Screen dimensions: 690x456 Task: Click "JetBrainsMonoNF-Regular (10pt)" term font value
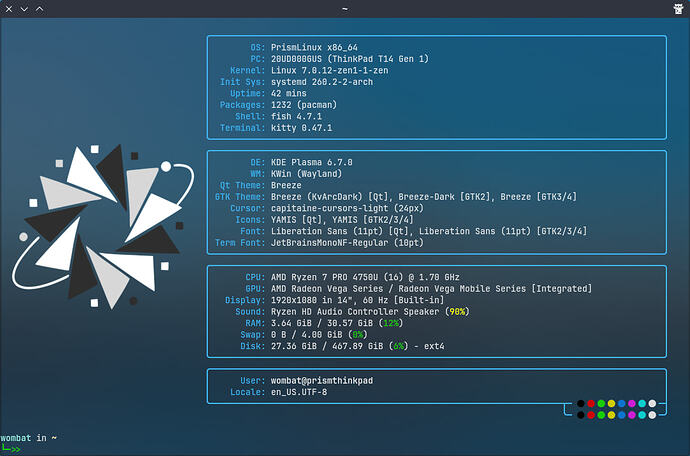[347, 243]
